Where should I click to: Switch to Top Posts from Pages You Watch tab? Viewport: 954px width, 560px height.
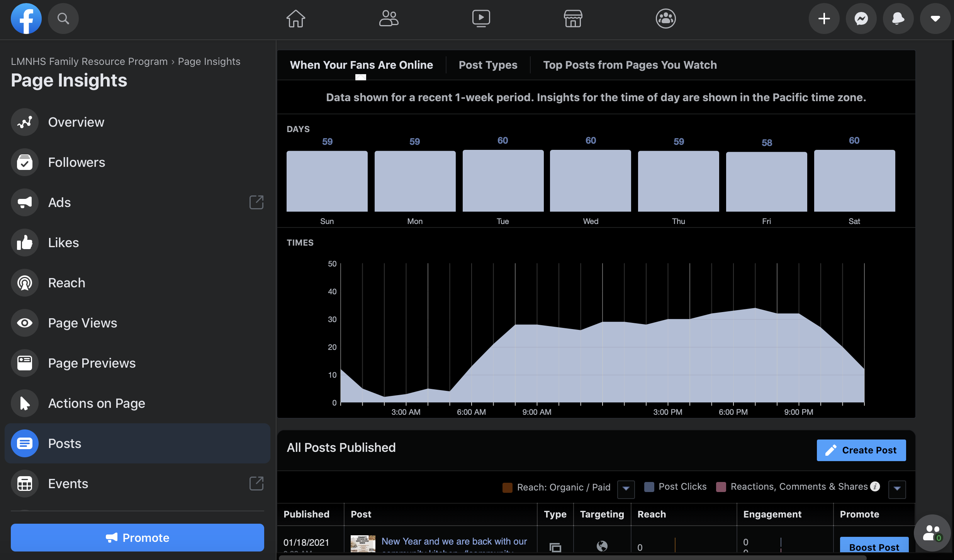coord(630,65)
